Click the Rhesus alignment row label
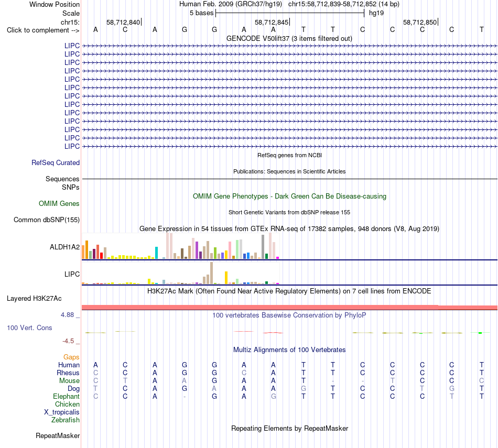Viewport: 498px width, 448px height. tap(68, 373)
